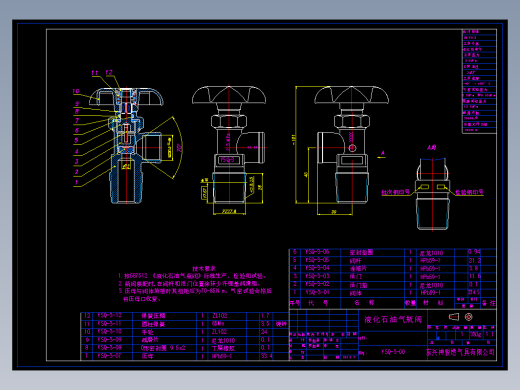Click the 代号 column header in parts list
Viewport: 520px width, 390px height.
(x=318, y=303)
